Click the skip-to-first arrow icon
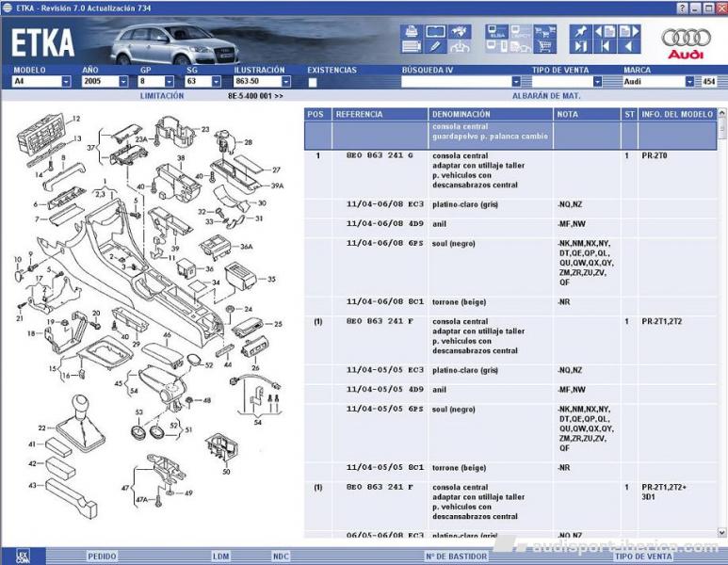Viewport: 728px width, 565px height. click(605, 46)
